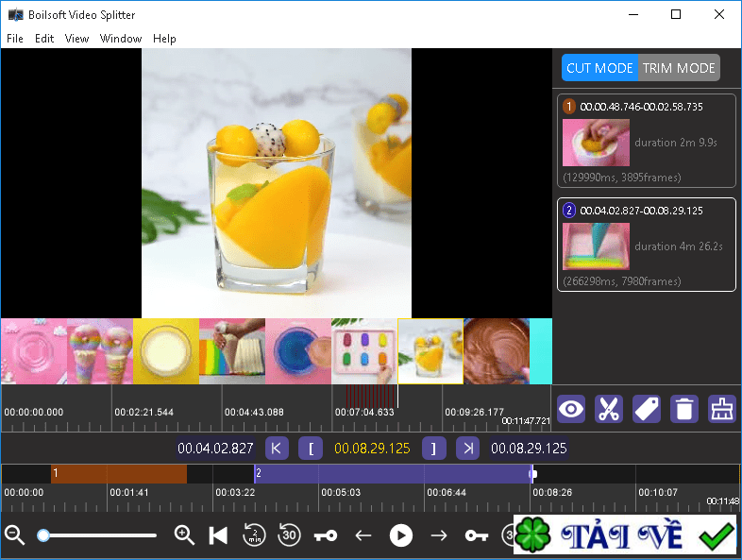Delete segment with the trash icon
Viewport: 742px width, 560px height.
pyautogui.click(x=683, y=409)
